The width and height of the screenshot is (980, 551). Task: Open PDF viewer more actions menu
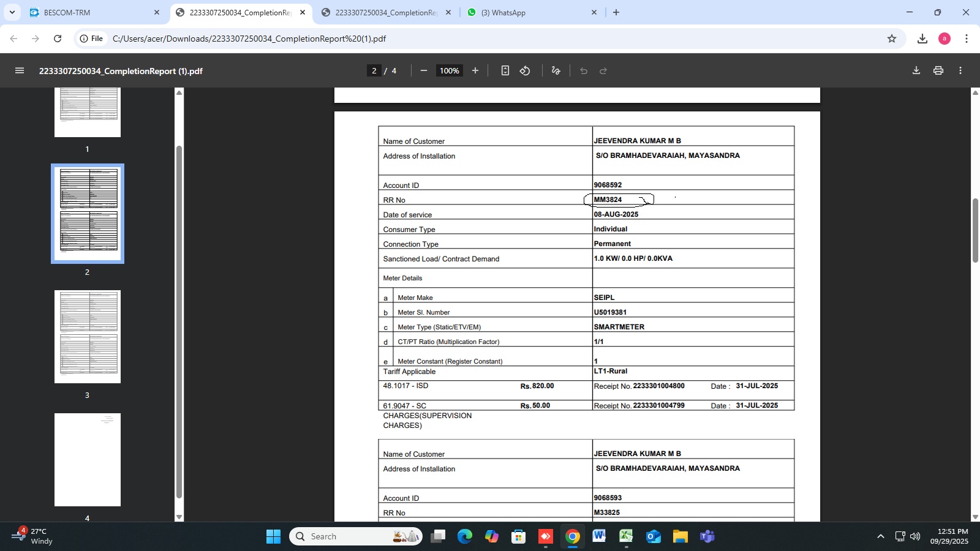[x=960, y=71]
